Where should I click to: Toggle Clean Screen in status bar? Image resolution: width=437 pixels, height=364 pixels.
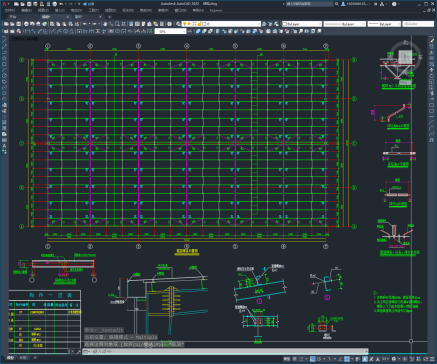(426, 359)
